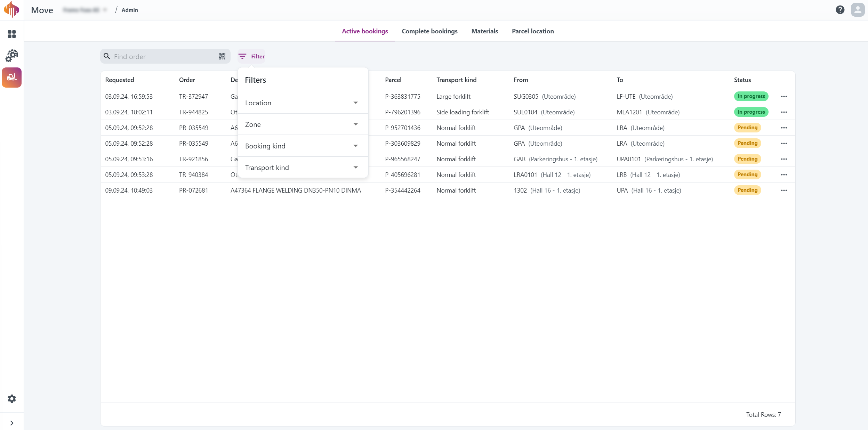Open row menu for parcel P-952701436
This screenshot has width=868, height=430.
784,128
